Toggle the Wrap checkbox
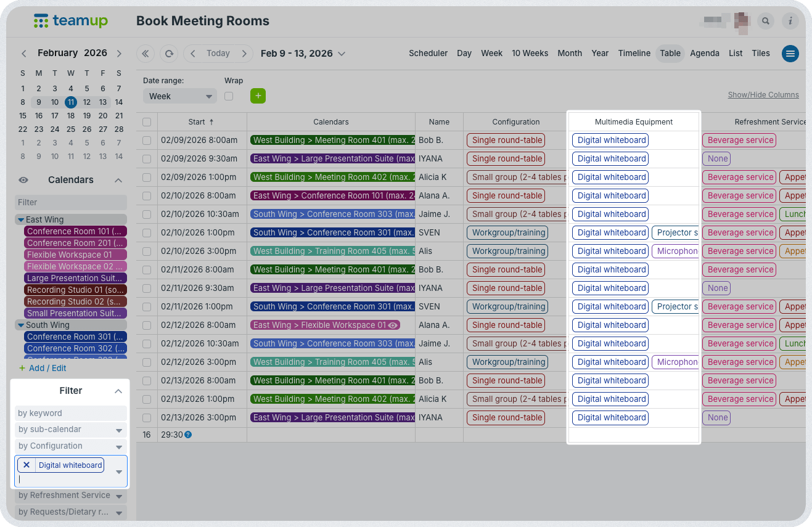Image resolution: width=812 pixels, height=527 pixels. 229,96
